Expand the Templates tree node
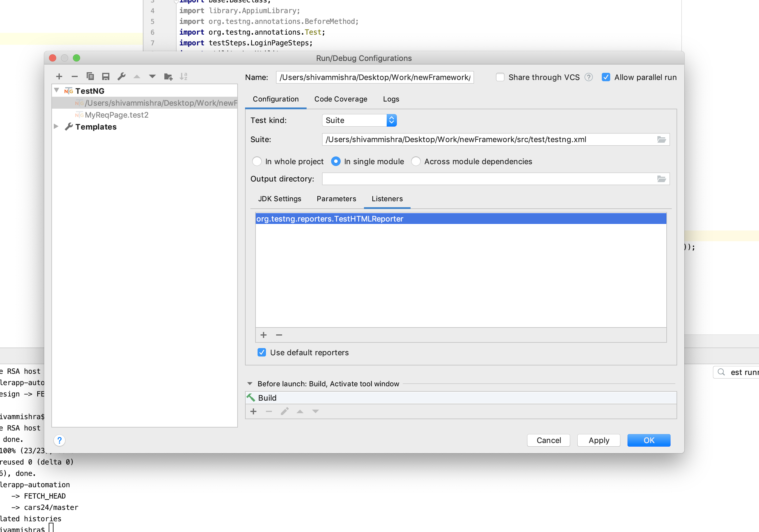The width and height of the screenshot is (759, 532). pos(56,127)
